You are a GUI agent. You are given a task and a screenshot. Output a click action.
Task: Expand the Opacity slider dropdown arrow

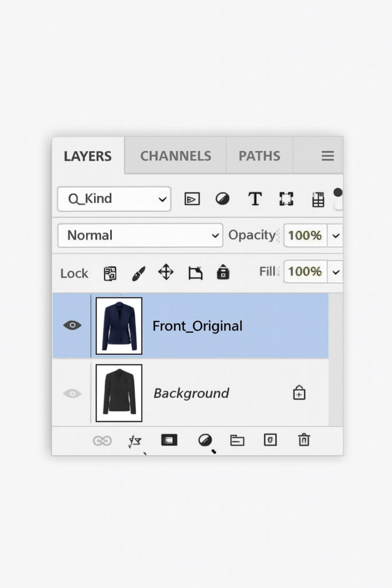[336, 235]
